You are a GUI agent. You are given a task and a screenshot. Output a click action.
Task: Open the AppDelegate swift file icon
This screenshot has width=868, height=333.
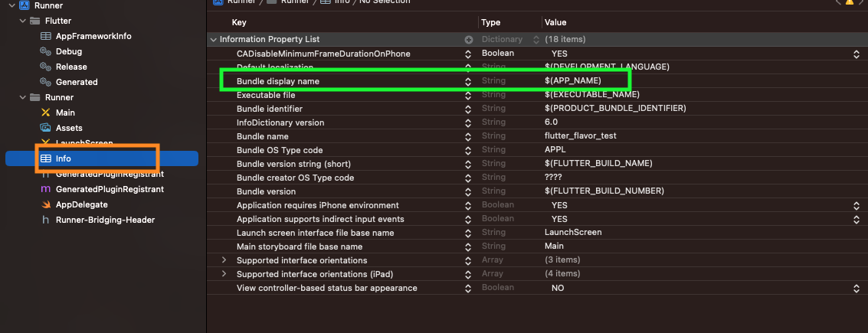click(x=46, y=204)
